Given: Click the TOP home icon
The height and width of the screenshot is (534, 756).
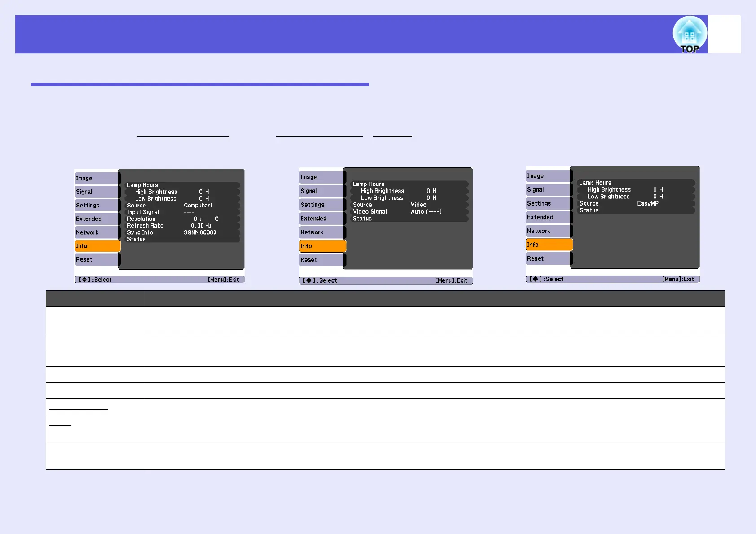Looking at the screenshot, I should tap(690, 35).
